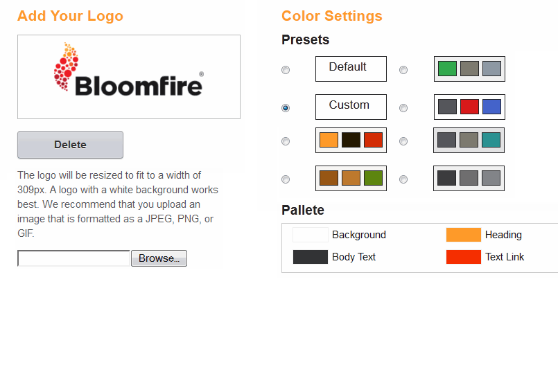Screen dimensions: 558x392
Task: Choose the orange-black-red preset radio button
Action: pos(286,141)
